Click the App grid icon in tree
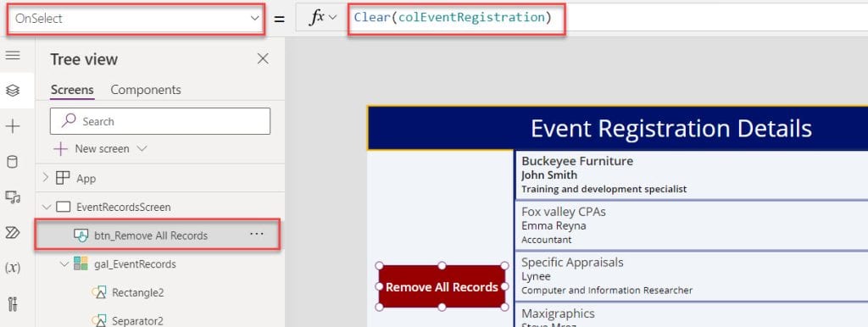Image resolution: width=868 pixels, height=327 pixels. (63, 178)
